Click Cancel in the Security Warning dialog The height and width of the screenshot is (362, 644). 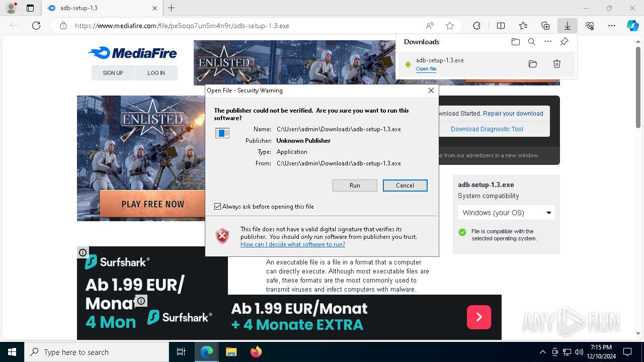[405, 186]
